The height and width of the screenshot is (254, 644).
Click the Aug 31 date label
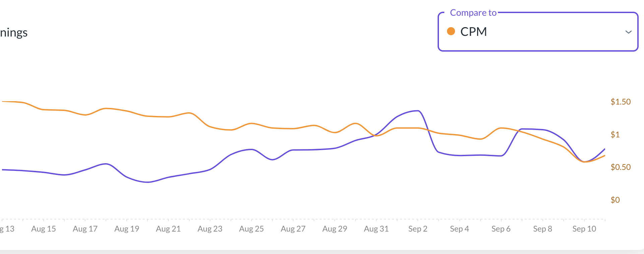point(376,229)
